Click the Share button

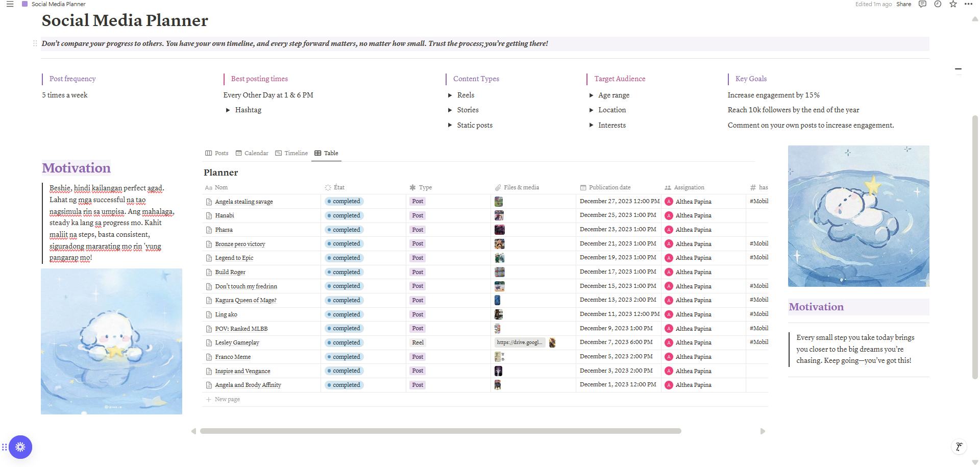click(x=903, y=4)
